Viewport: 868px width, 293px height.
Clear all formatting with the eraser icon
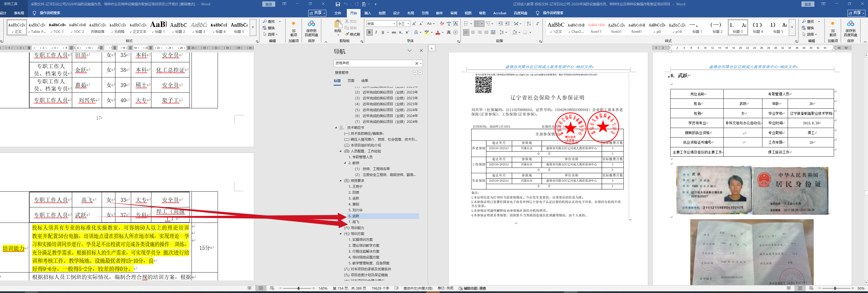[442, 24]
